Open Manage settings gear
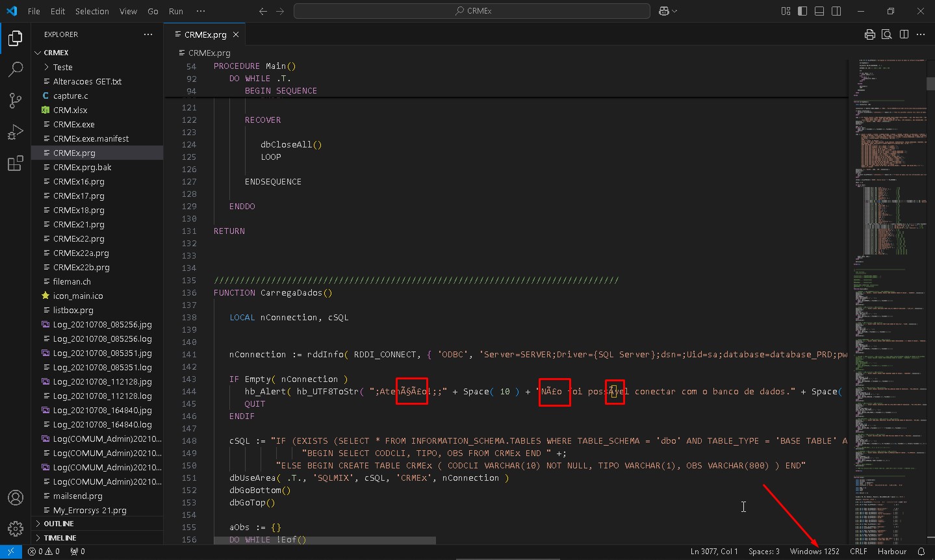This screenshot has height=560, width=935. 16,528
